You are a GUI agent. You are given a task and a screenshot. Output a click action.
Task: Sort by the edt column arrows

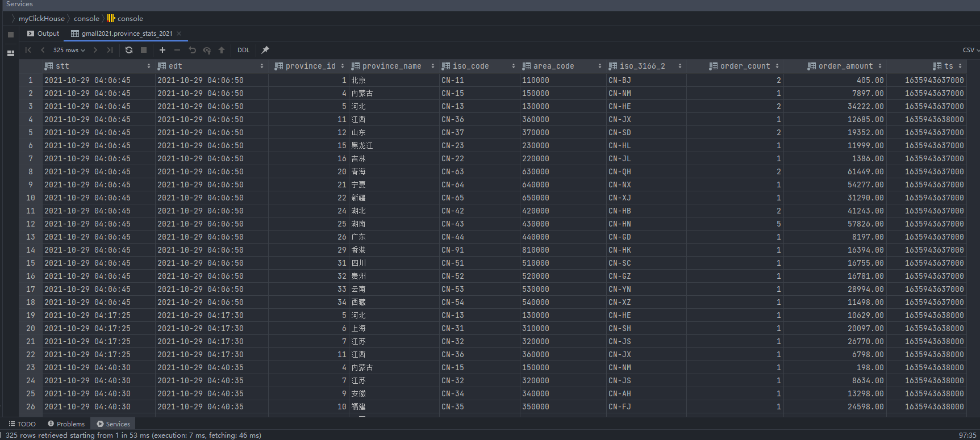262,66
